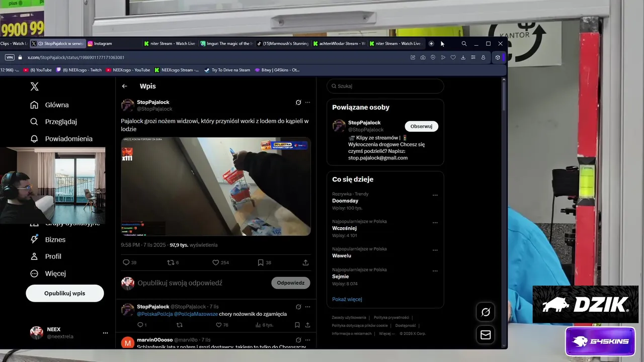Viewport: 644px width, 362px height.
Task: Click the browser profile person icon
Action: (x=483, y=57)
